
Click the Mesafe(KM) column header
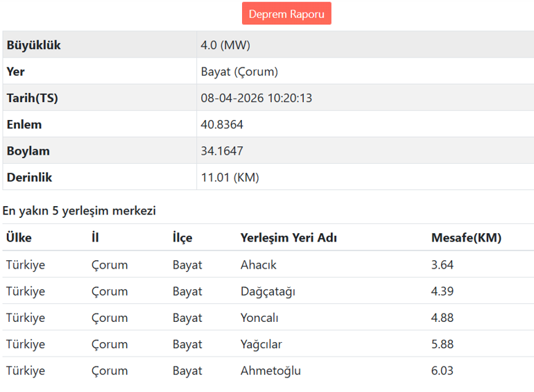tap(466, 238)
